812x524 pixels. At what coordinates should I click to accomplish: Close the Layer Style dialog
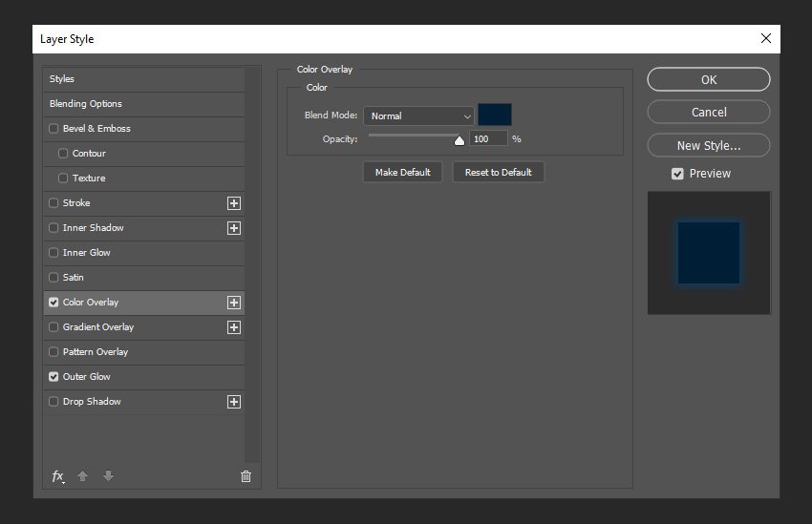click(x=766, y=38)
